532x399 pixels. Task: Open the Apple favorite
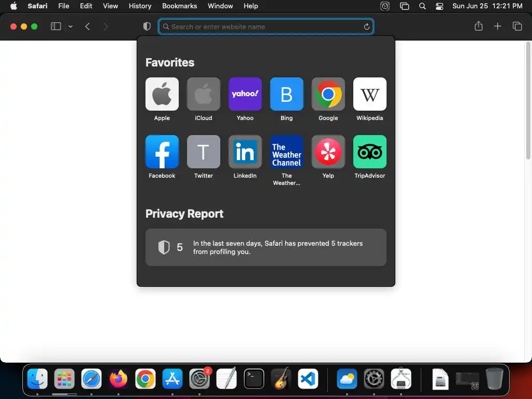pyautogui.click(x=162, y=94)
